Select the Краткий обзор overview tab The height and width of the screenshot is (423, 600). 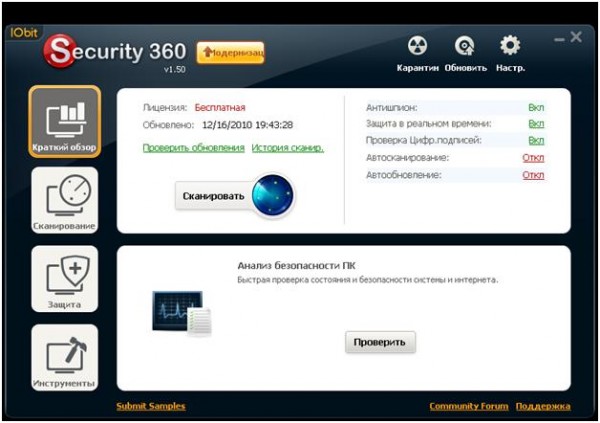[64, 121]
